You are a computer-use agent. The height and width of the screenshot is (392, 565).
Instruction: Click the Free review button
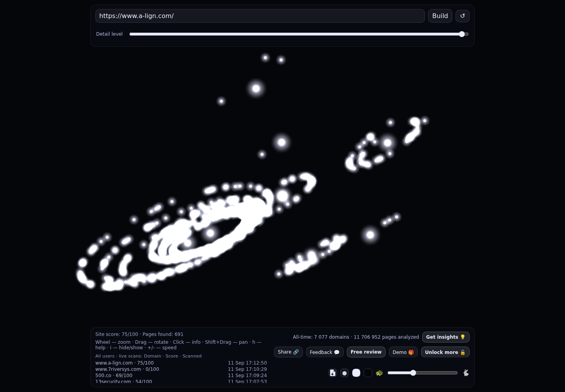click(366, 352)
